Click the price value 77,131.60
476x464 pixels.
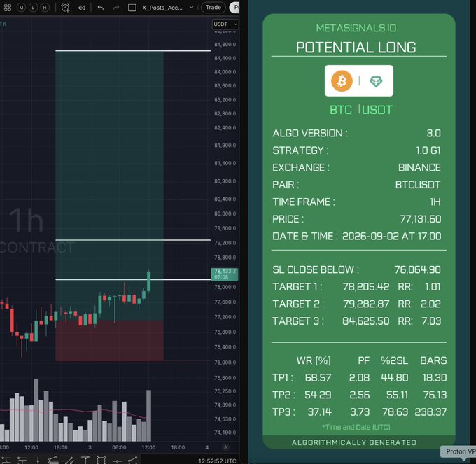(421, 219)
